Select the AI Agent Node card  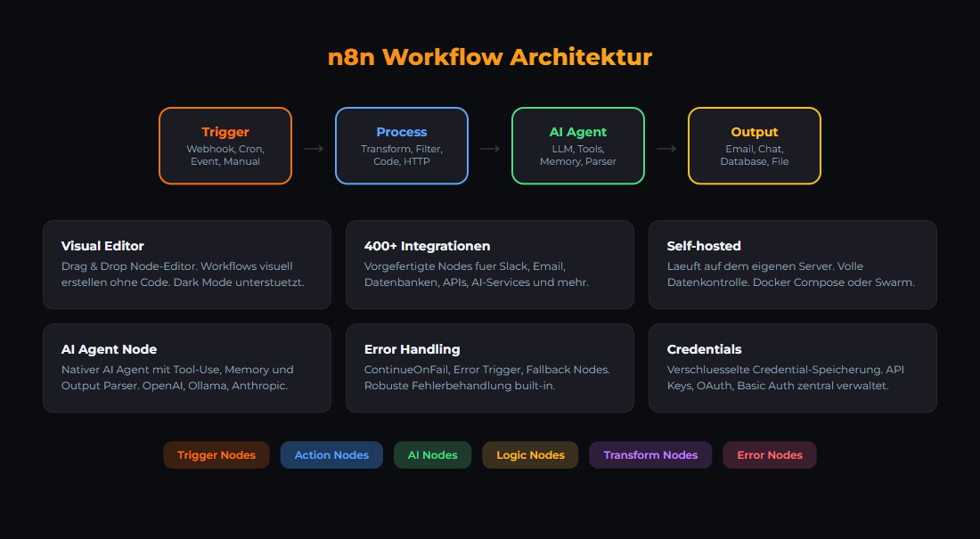(x=187, y=368)
